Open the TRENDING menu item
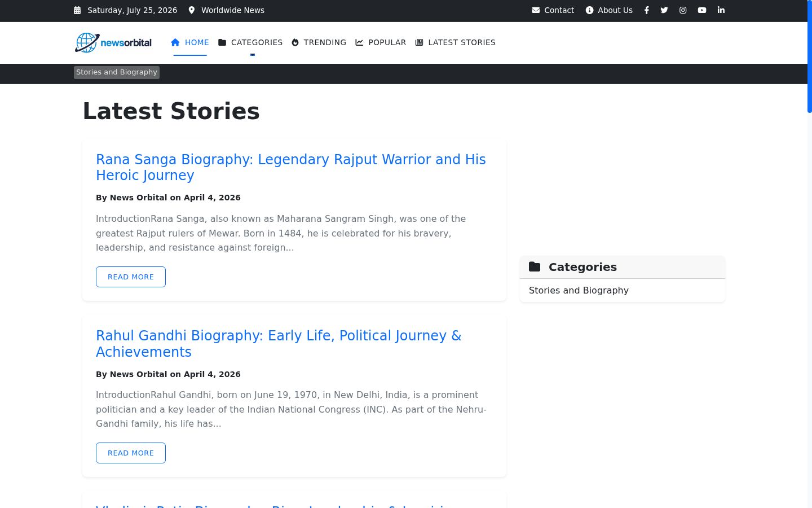Screen dimensions: 812x508 click(x=319, y=42)
